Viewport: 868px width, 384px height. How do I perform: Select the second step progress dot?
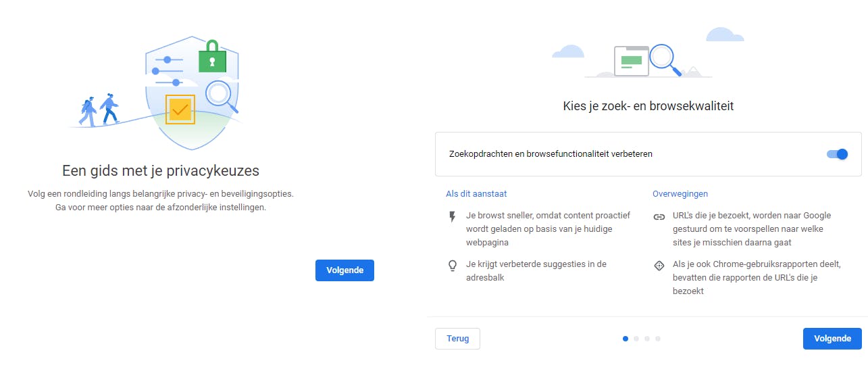[x=636, y=339]
